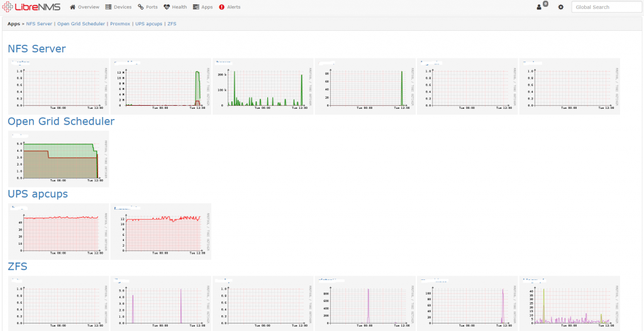Open the Overview menu
The width and height of the screenshot is (644, 331).
(x=85, y=7)
